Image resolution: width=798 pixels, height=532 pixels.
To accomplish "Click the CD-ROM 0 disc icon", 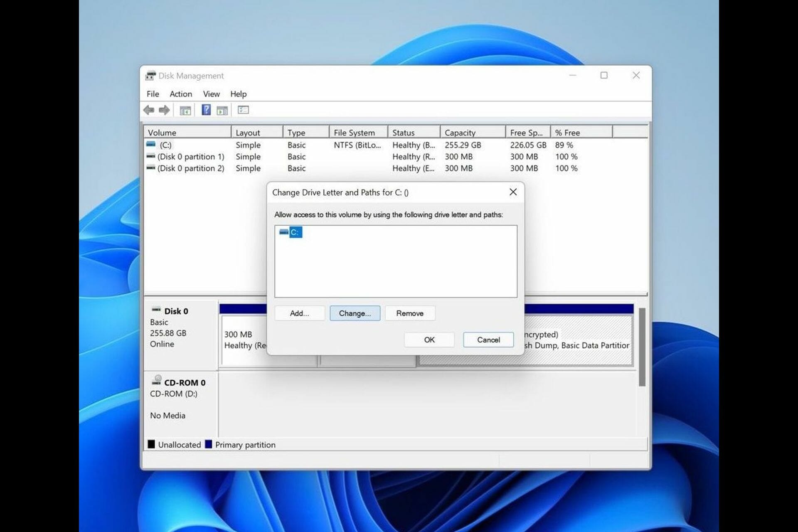I will click(x=157, y=380).
